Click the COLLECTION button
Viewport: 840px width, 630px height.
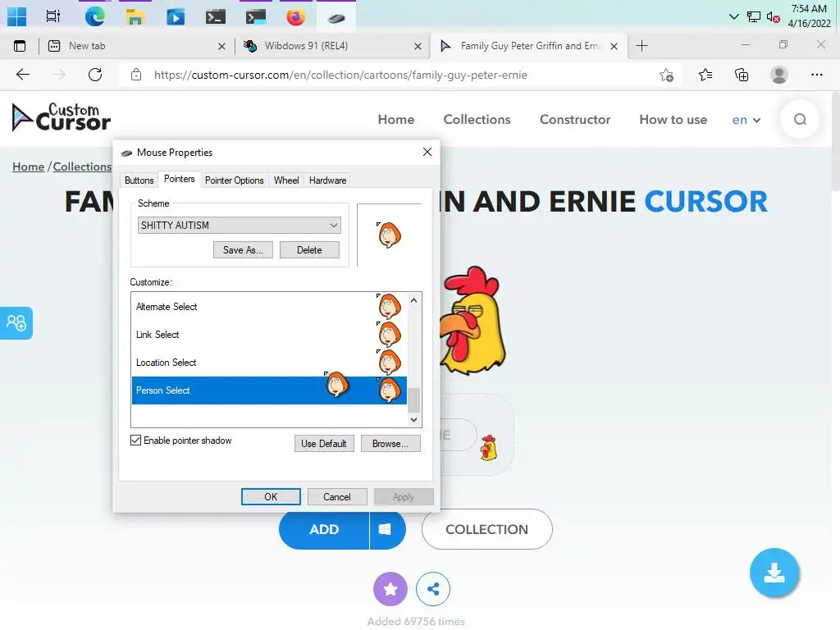click(x=486, y=529)
